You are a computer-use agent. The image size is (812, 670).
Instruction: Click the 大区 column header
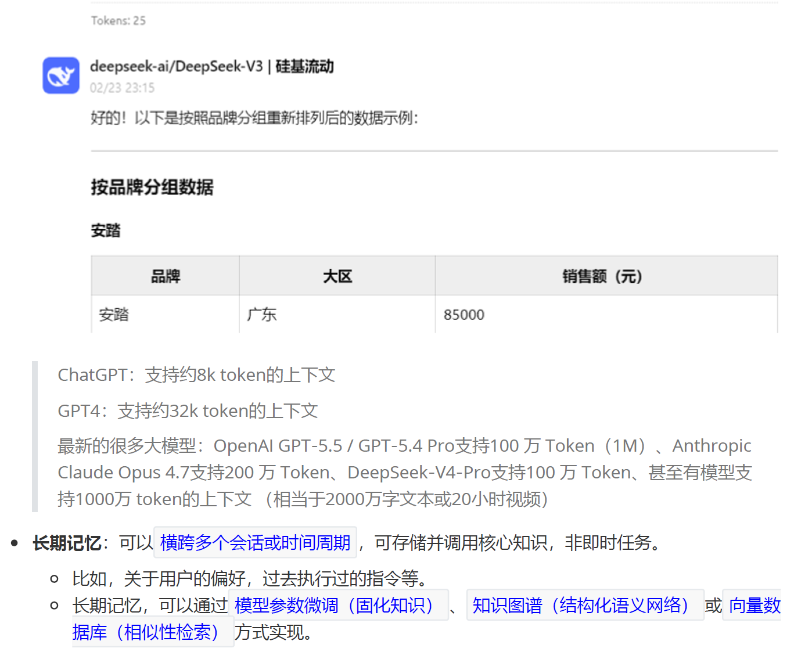point(337,276)
